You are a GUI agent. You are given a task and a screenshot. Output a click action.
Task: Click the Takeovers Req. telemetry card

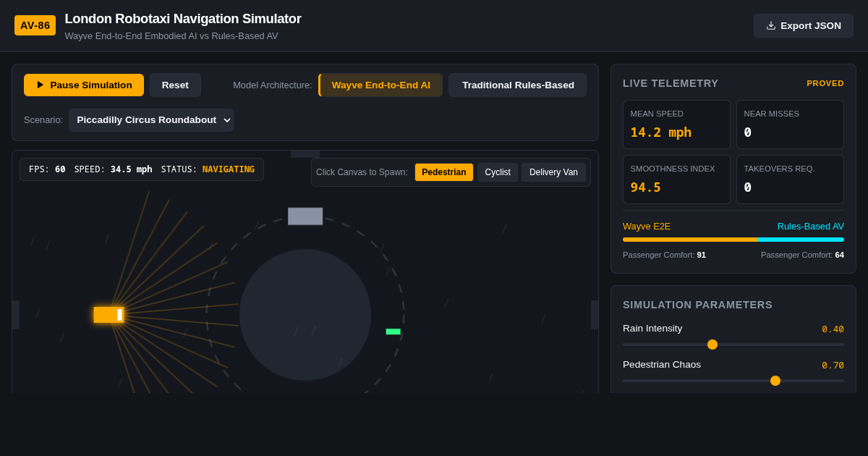tap(790, 180)
